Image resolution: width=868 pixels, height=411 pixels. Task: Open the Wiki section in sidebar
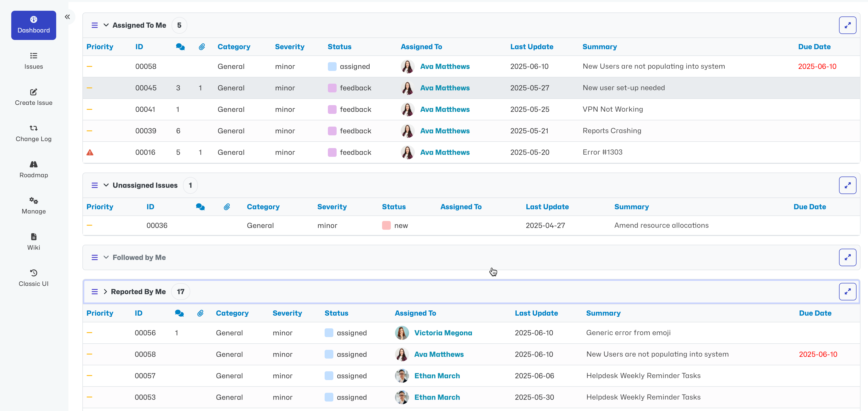(34, 241)
